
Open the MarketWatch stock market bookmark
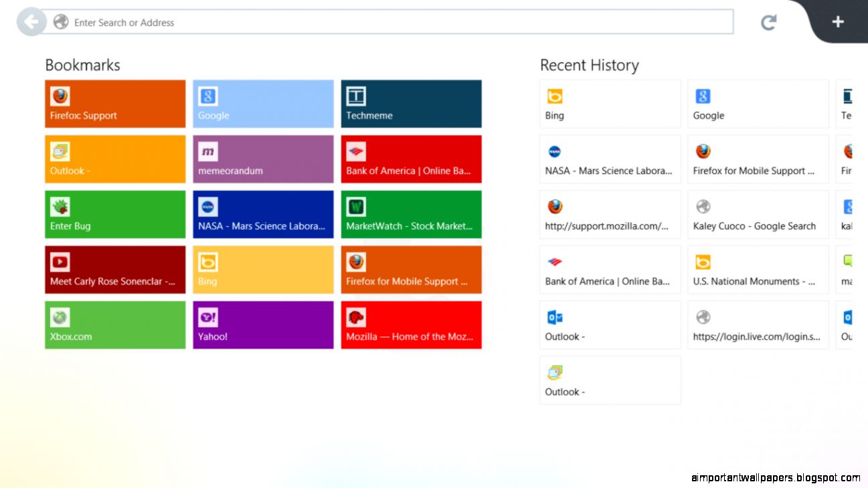(x=411, y=214)
